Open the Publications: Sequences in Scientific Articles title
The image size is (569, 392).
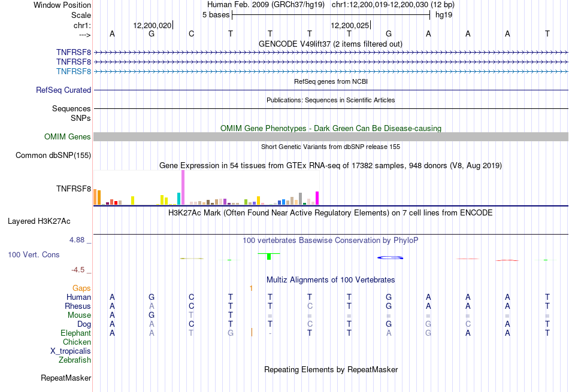pyautogui.click(x=331, y=100)
